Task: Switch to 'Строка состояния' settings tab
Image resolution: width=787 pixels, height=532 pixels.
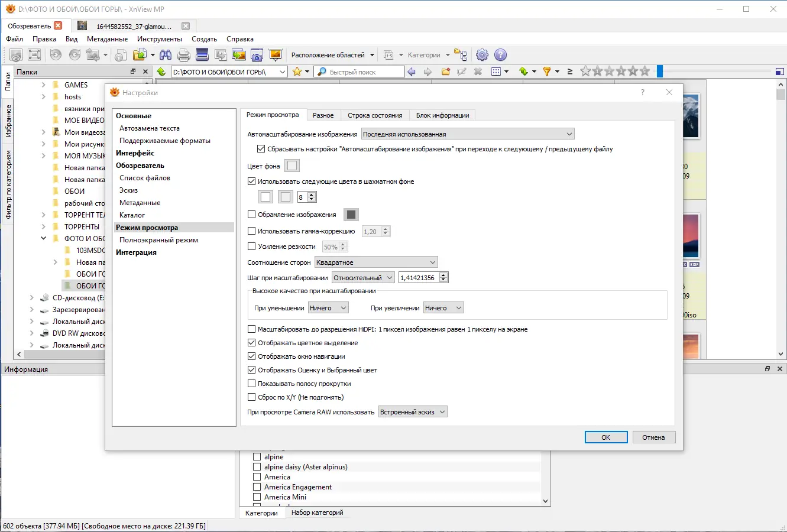Action: pos(375,115)
